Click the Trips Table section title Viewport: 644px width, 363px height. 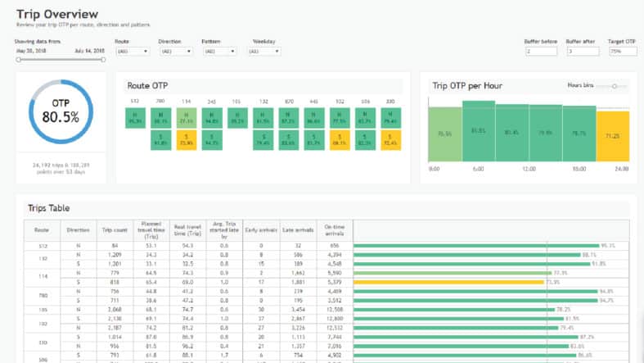pos(48,208)
